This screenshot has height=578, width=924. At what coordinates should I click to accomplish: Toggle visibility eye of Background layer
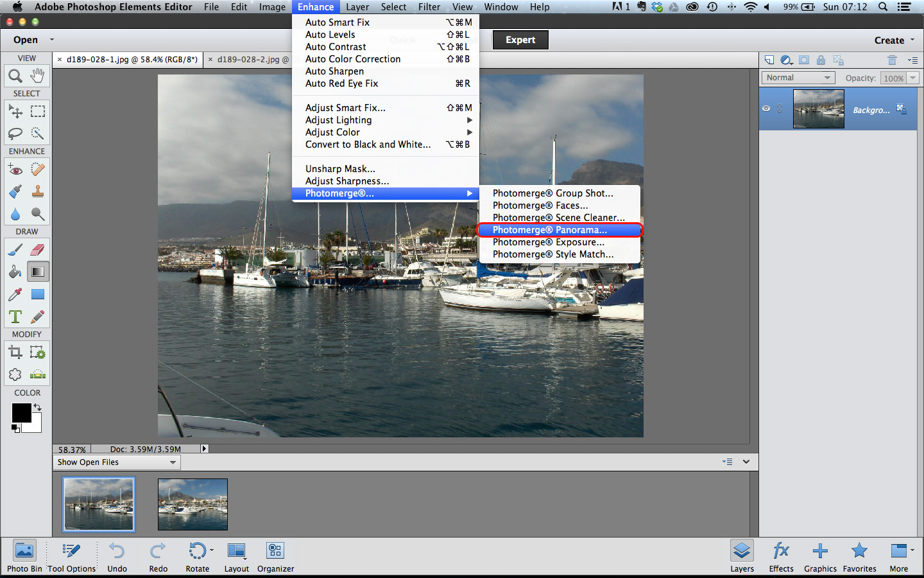(x=766, y=109)
